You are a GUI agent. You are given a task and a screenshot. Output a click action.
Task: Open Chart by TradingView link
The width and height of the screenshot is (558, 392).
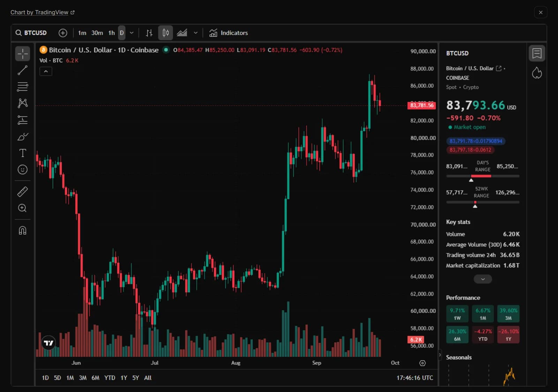point(43,12)
